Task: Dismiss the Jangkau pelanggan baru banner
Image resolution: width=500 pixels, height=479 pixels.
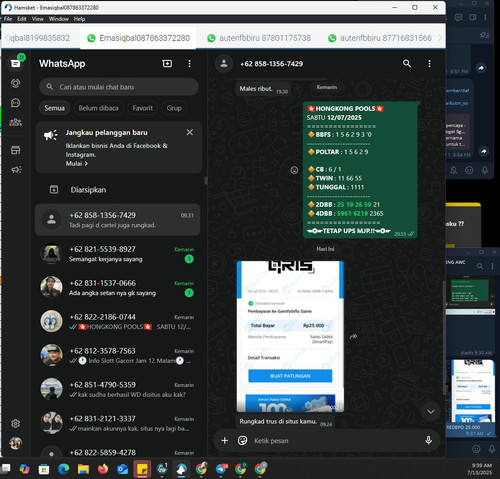Action: [190, 132]
